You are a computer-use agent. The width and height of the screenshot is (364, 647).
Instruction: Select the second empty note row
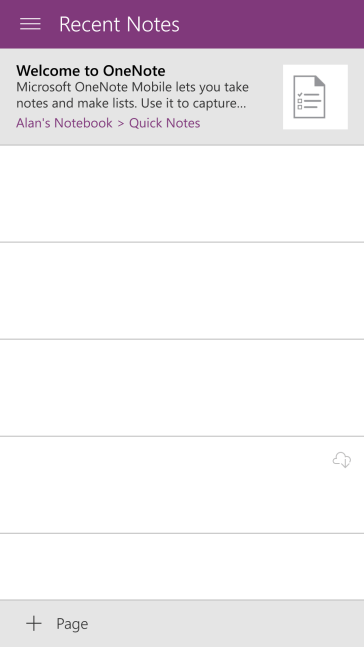pyautogui.click(x=182, y=291)
